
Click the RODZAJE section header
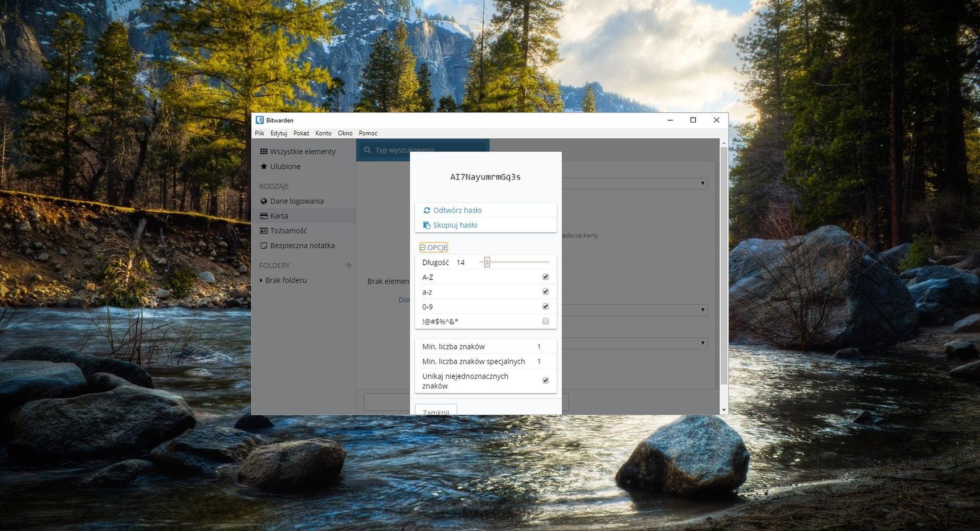tap(274, 186)
